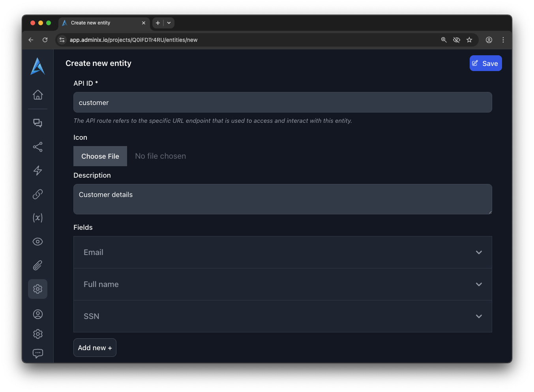Click the home icon in sidebar

tap(37, 95)
